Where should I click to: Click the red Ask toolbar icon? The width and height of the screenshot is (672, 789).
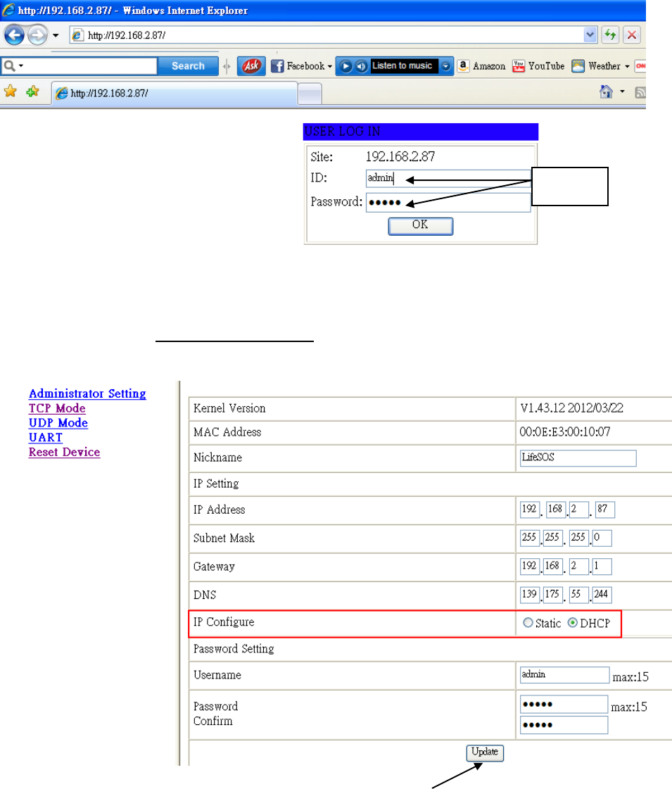click(251, 66)
